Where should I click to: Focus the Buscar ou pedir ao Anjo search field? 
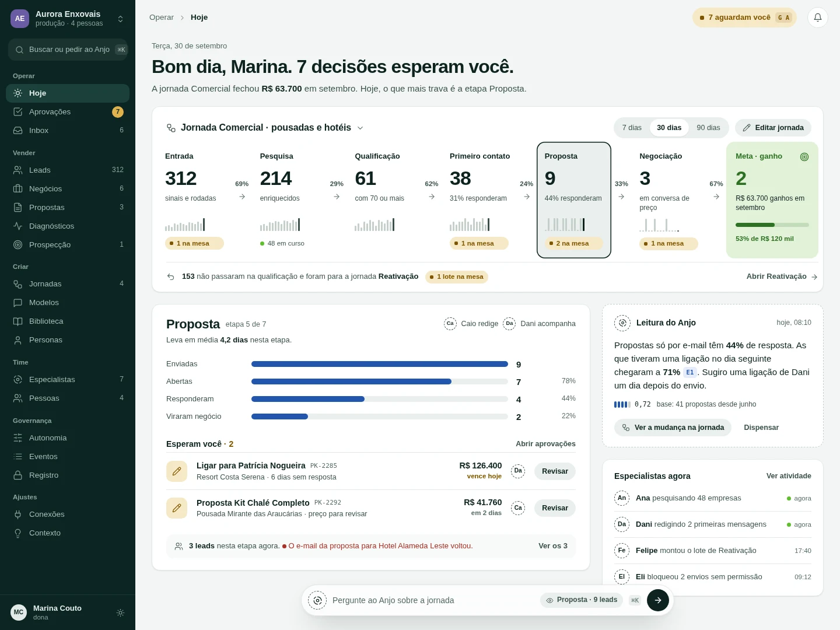click(x=68, y=50)
